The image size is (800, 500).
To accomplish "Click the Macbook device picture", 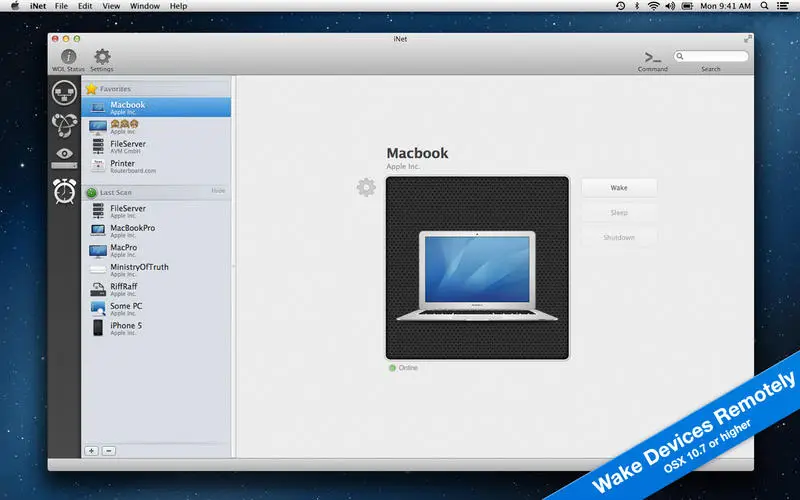I will pos(477,268).
